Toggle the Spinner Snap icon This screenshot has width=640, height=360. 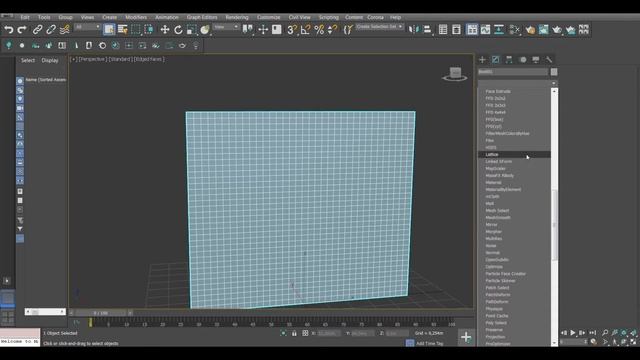pyautogui.click(x=333, y=29)
